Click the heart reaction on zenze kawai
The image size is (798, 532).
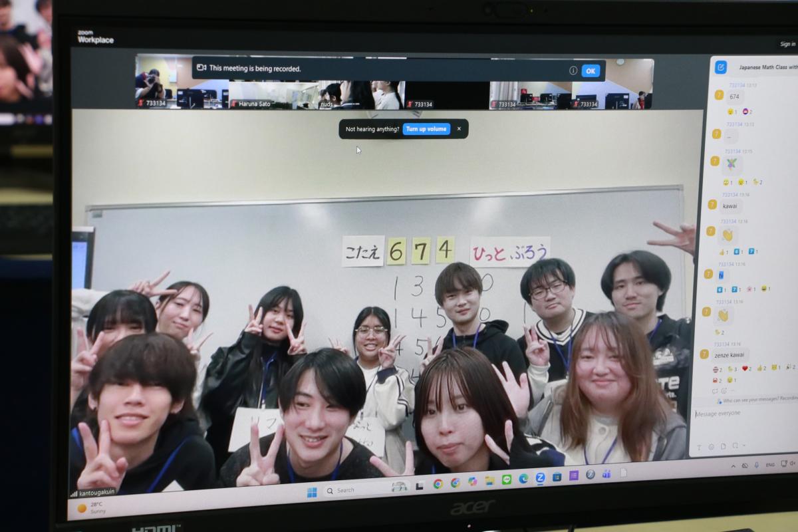click(746, 368)
